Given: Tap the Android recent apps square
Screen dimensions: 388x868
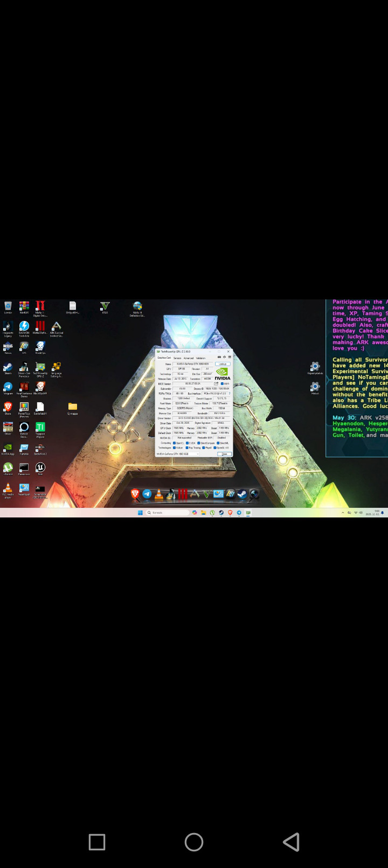Looking at the screenshot, I should 97,842.
